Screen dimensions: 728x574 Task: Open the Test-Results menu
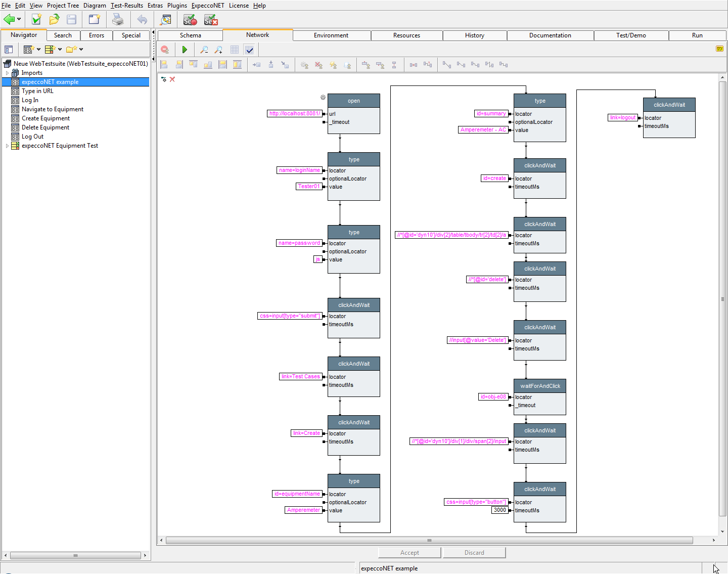127,6
